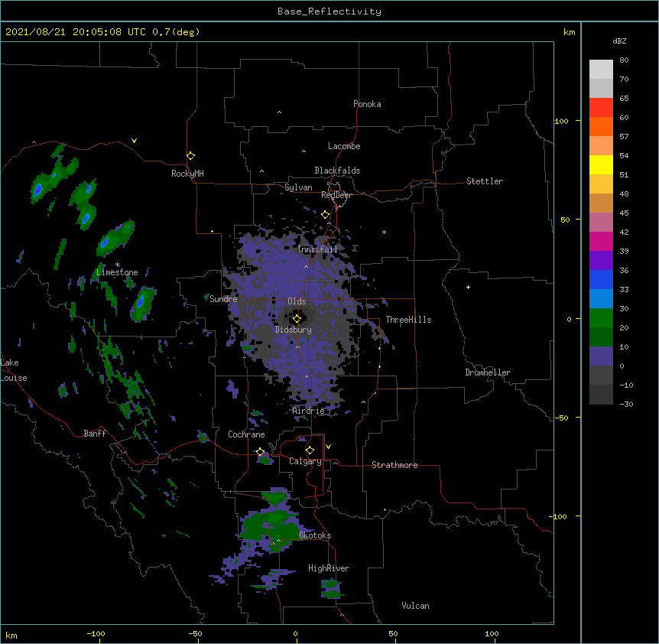The width and height of the screenshot is (659, 644).
Task: Click the Banff label
Action: pos(95,434)
